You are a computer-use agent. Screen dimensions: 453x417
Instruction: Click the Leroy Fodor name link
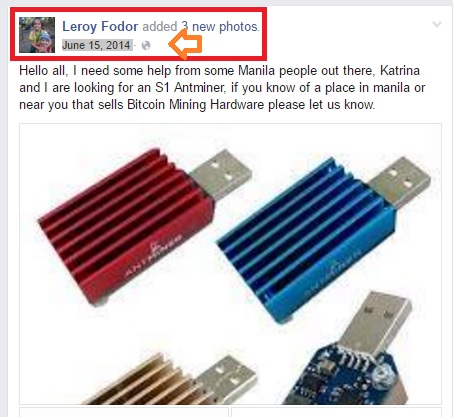(x=100, y=26)
